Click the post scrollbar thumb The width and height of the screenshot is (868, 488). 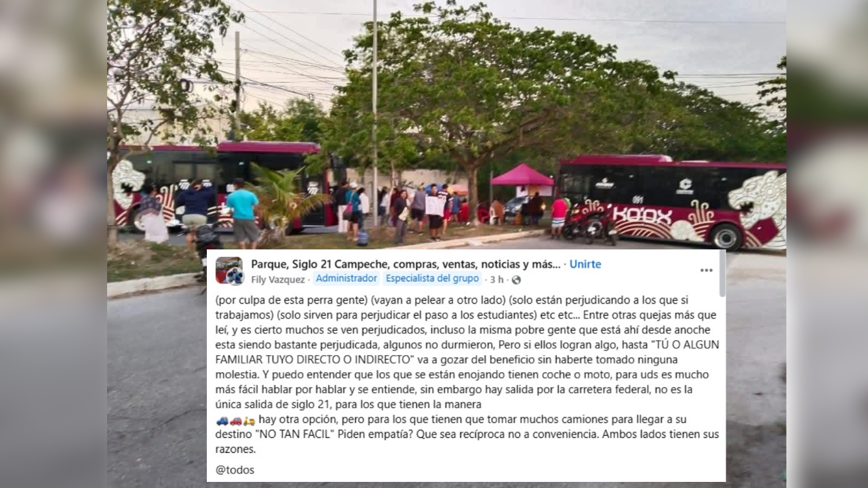click(722, 273)
